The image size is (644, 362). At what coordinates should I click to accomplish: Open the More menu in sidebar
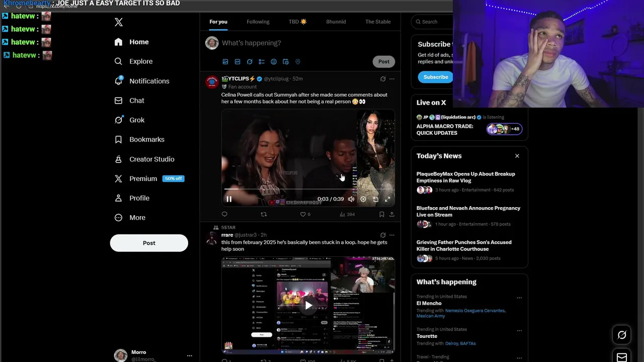click(x=130, y=218)
